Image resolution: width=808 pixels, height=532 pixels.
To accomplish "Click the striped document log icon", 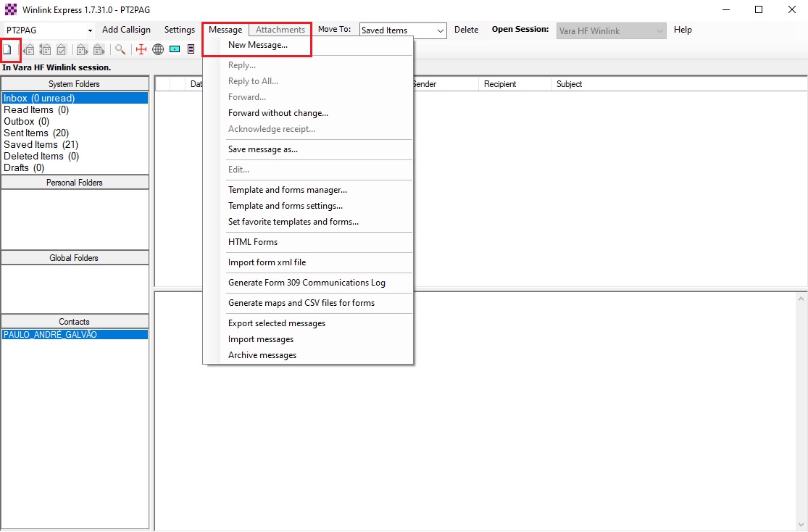I will [x=191, y=49].
